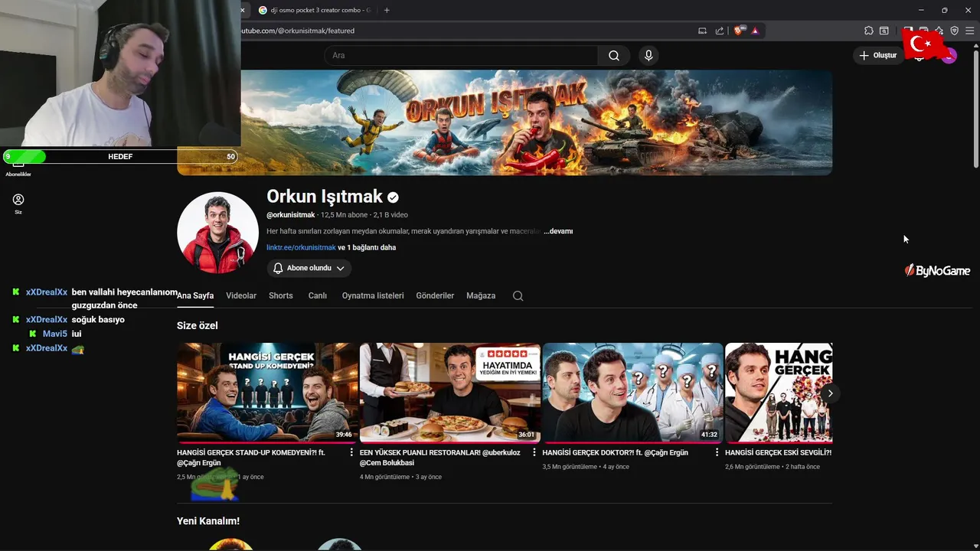Open the Brave Shields lion icon

pyautogui.click(x=738, y=31)
